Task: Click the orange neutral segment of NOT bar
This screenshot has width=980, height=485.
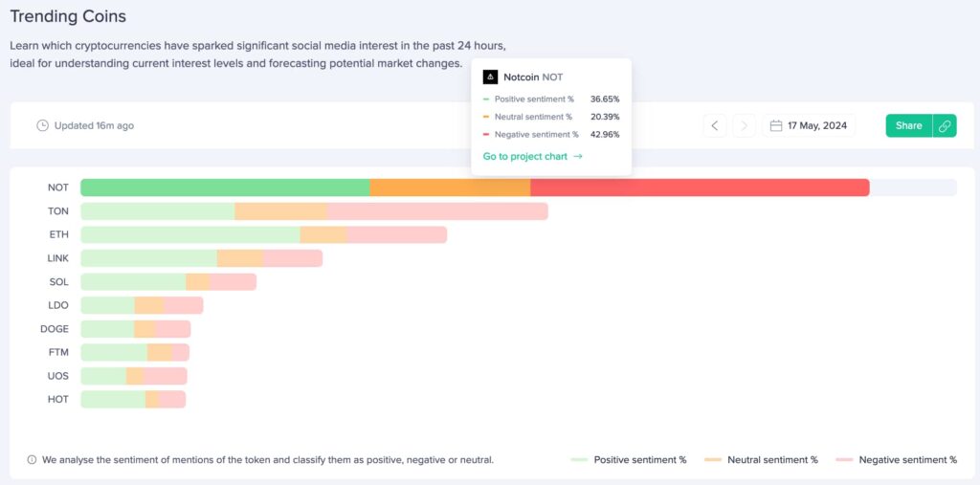Action: 450,187
